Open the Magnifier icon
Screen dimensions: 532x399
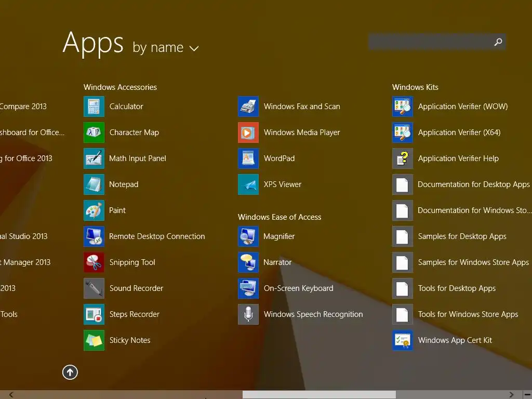248,236
